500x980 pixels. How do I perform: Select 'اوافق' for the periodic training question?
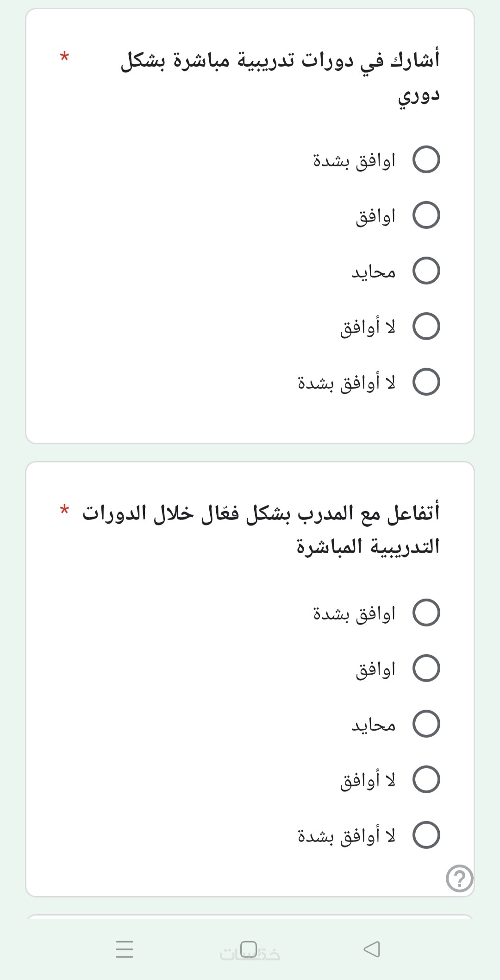(x=426, y=215)
